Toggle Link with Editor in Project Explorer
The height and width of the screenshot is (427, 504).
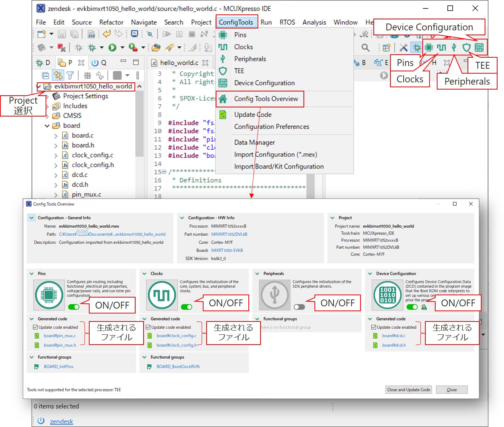pyautogui.click(x=58, y=75)
